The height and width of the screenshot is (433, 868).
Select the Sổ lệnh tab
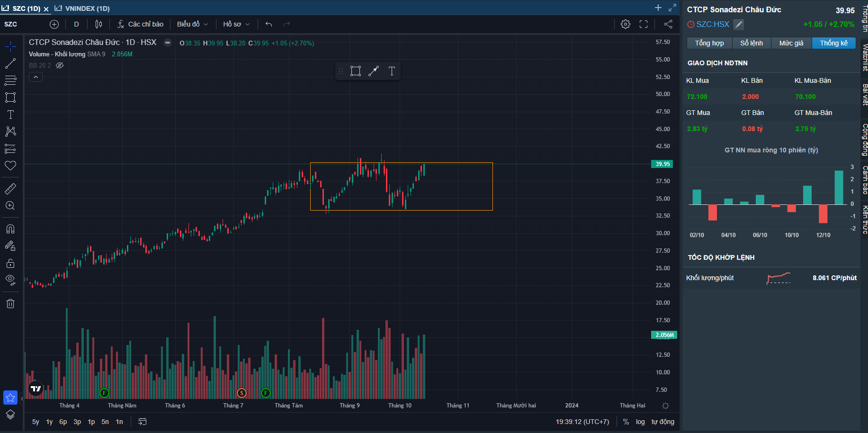coord(752,43)
